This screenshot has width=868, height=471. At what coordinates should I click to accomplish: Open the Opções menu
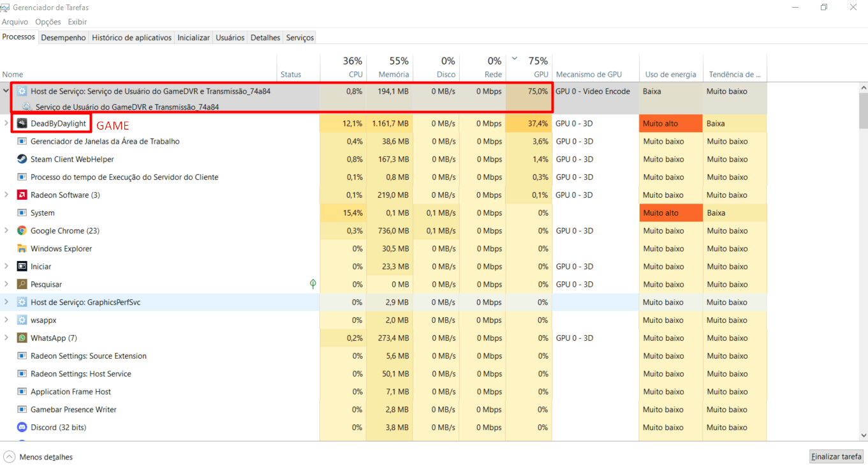pos(48,22)
